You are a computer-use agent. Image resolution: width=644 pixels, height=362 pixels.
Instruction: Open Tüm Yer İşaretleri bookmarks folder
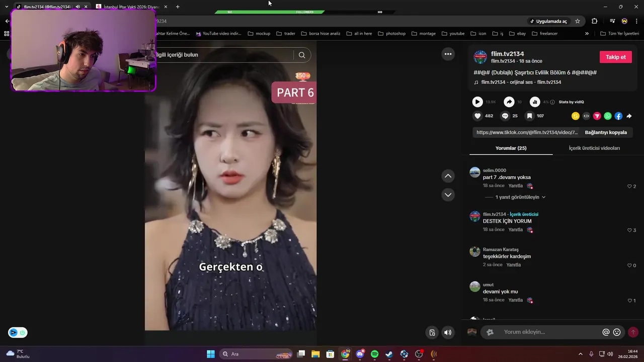(620, 33)
